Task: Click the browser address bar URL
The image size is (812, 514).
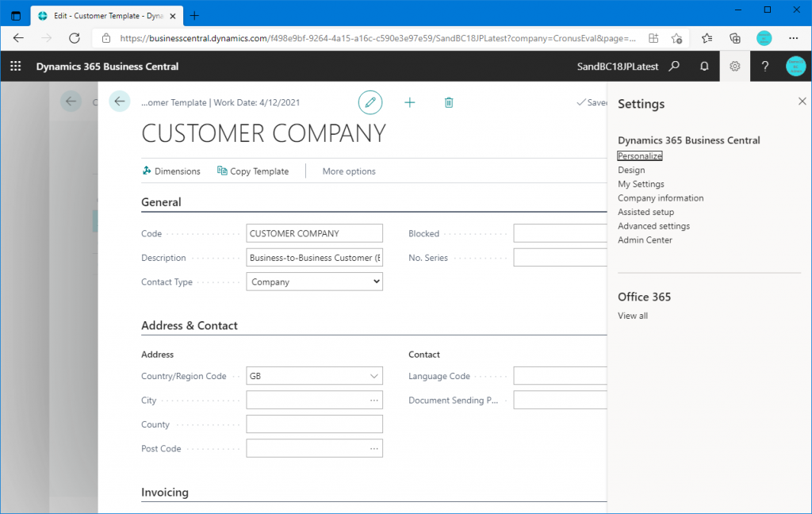Action: tap(377, 38)
